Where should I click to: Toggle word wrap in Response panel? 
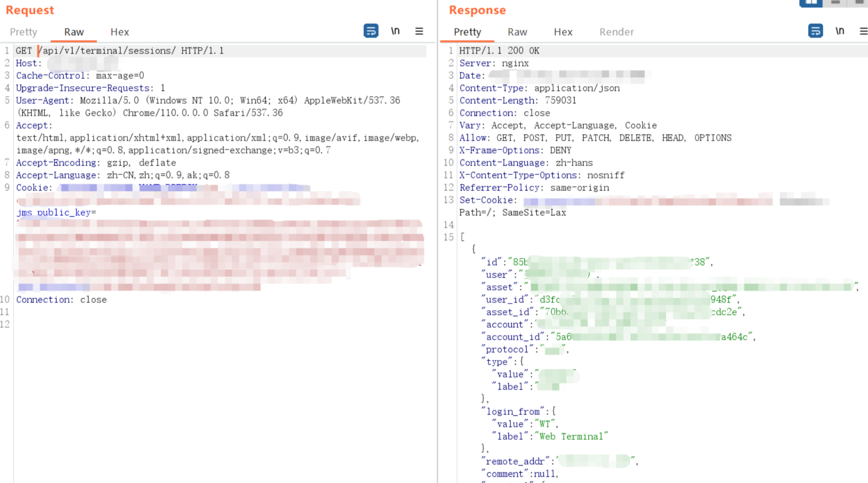point(815,31)
